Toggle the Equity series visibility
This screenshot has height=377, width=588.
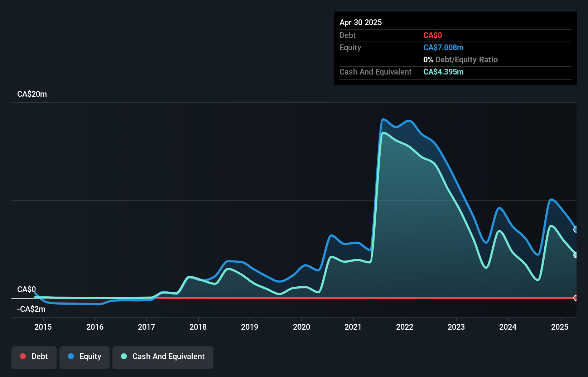point(84,356)
